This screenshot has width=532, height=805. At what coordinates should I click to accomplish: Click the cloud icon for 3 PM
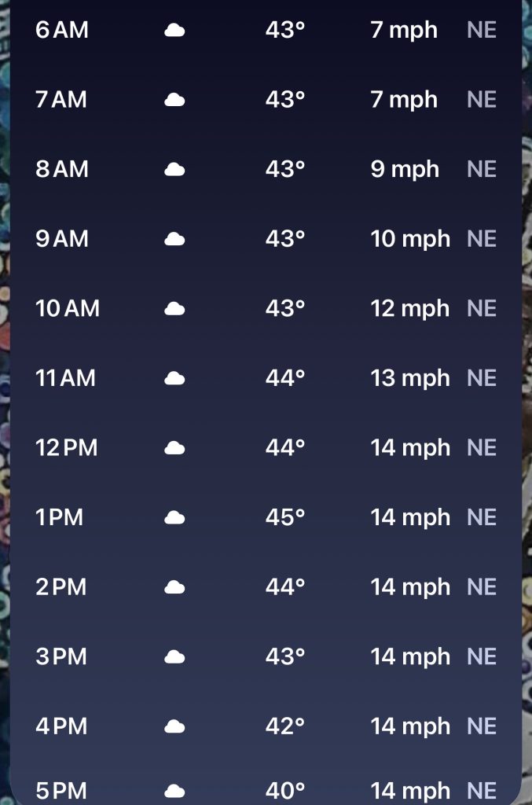coord(174,656)
